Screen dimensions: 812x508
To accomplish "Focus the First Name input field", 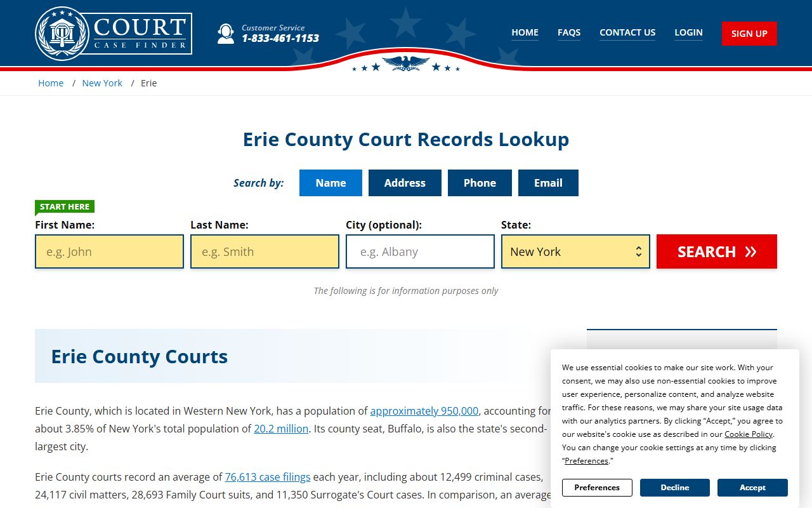I will (109, 251).
